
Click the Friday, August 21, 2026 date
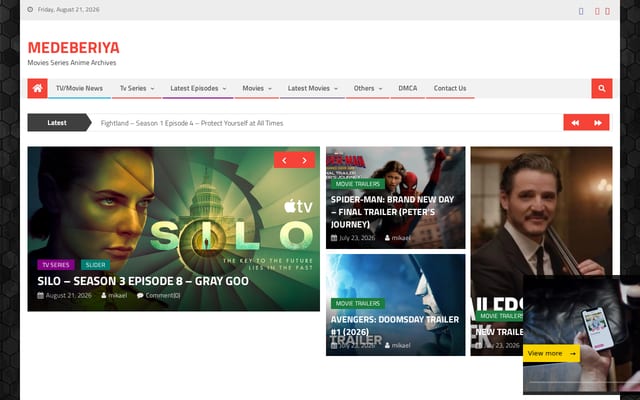[x=69, y=9]
